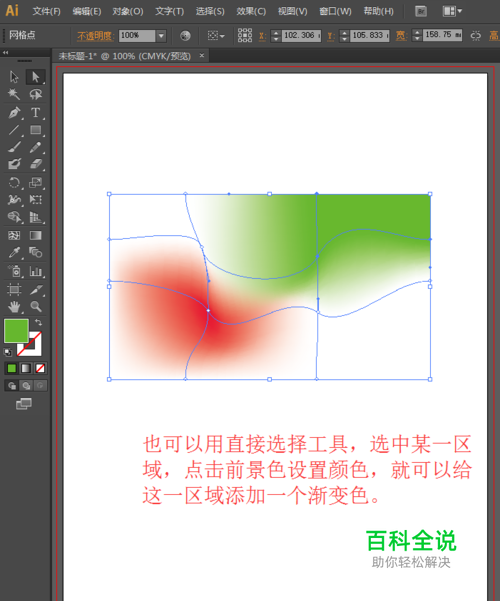Image resolution: width=500 pixels, height=601 pixels.
Task: Select the Eyedropper tool
Action: pyautogui.click(x=14, y=252)
